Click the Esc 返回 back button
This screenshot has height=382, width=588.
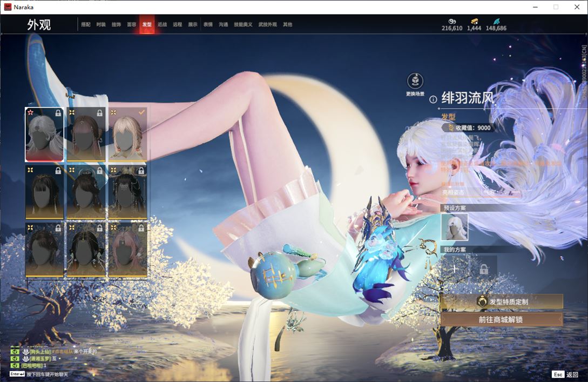(565, 374)
